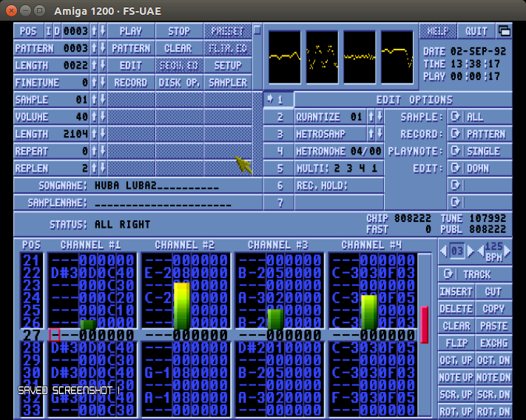Select edit options page 1 tab
Screen dimensions: 526x420
(x=279, y=100)
